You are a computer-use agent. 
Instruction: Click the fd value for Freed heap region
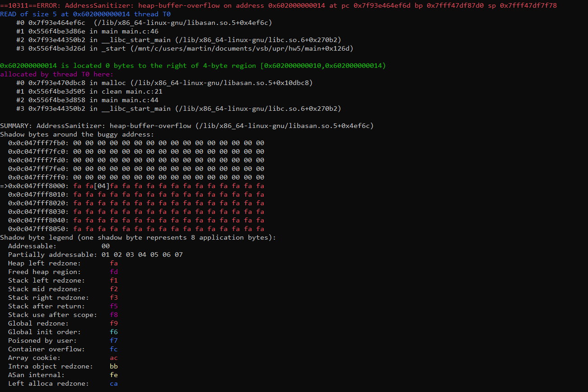[x=114, y=272]
